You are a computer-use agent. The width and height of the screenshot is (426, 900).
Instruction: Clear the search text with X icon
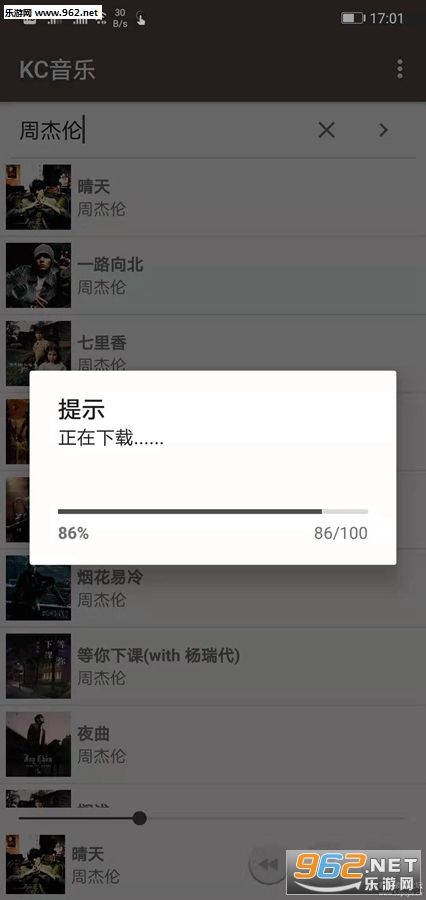coord(326,130)
